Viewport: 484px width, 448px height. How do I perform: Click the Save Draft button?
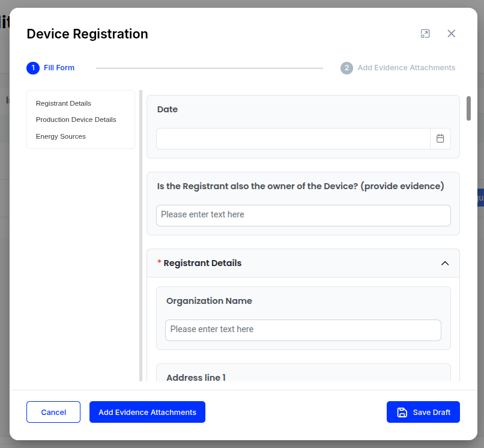pos(423,412)
